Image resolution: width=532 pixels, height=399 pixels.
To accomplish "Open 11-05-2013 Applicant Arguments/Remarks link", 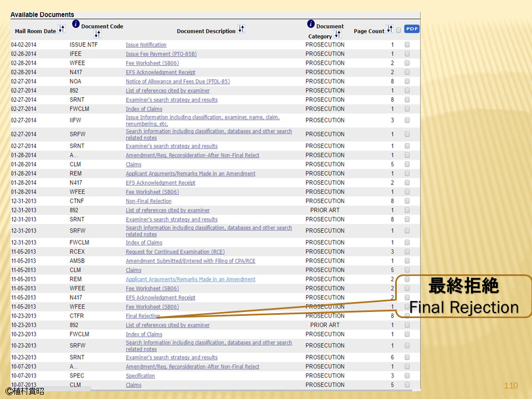I will pos(190,279).
